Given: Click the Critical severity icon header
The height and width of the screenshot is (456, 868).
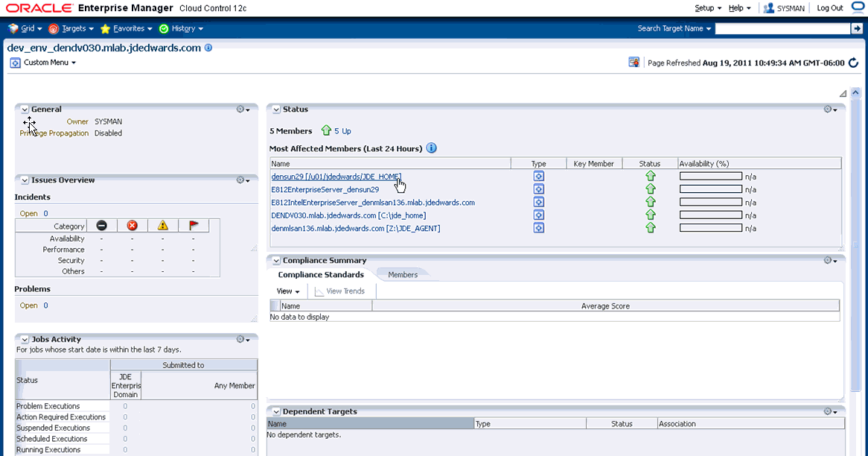Looking at the screenshot, I should pos(132,226).
